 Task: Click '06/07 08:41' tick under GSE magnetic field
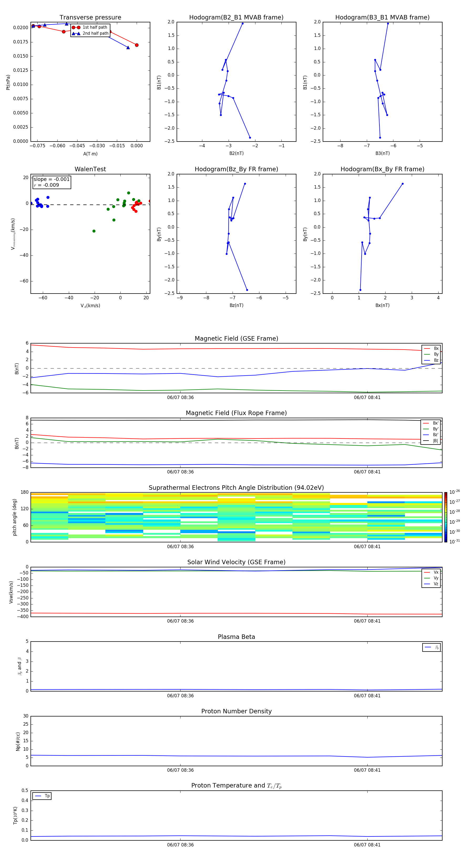[x=367, y=397]
